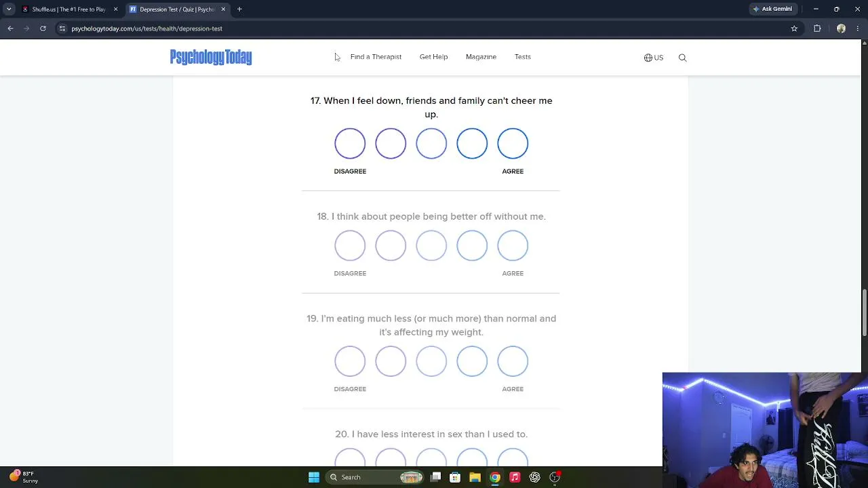The width and height of the screenshot is (868, 488).
Task: Choose the fourth circle for question 18
Action: pyautogui.click(x=472, y=245)
